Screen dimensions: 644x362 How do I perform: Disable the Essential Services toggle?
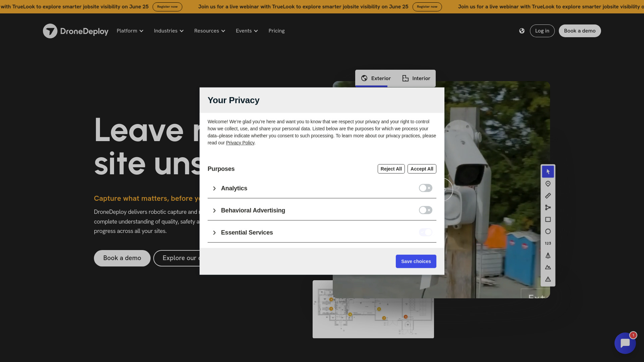[x=425, y=232]
